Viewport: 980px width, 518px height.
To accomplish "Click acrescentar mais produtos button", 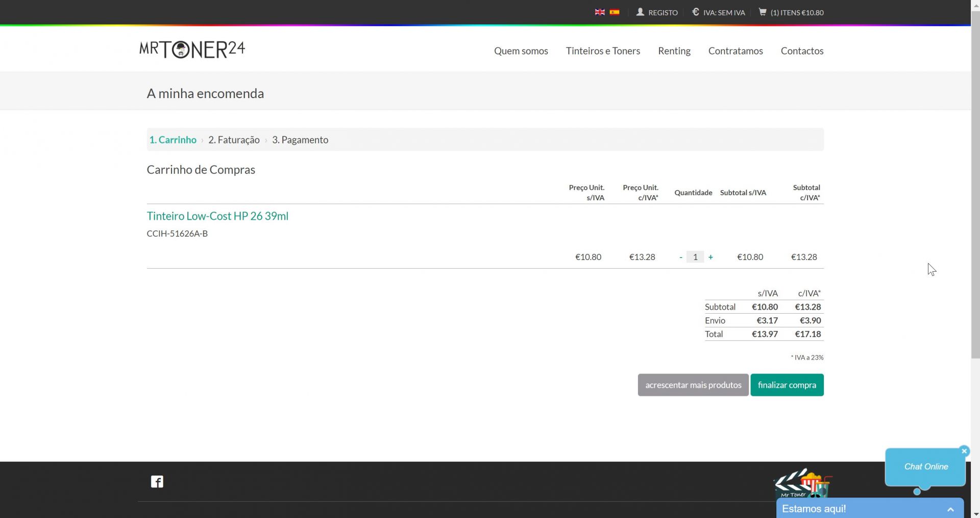I will click(x=693, y=385).
